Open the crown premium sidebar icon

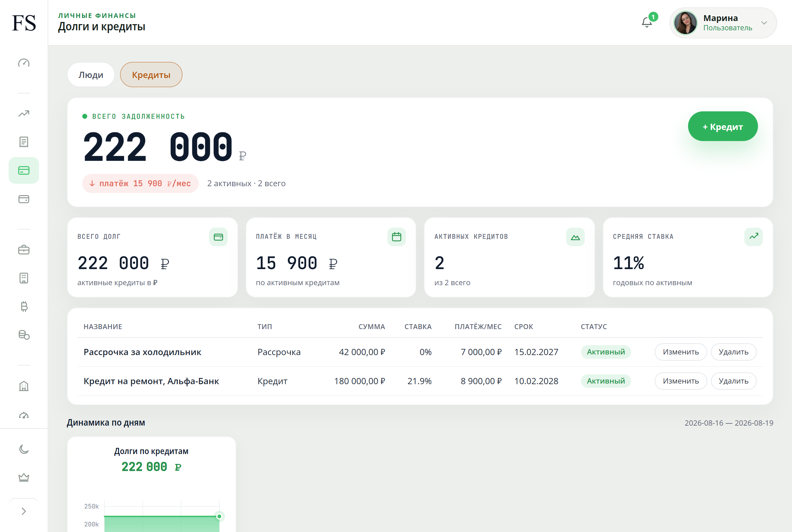(x=24, y=477)
